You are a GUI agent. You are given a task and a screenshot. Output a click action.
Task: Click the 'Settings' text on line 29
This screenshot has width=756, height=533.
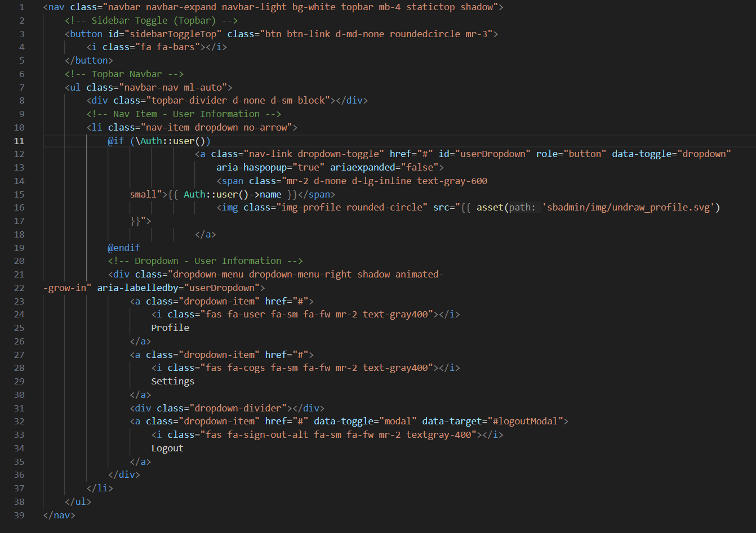(172, 381)
